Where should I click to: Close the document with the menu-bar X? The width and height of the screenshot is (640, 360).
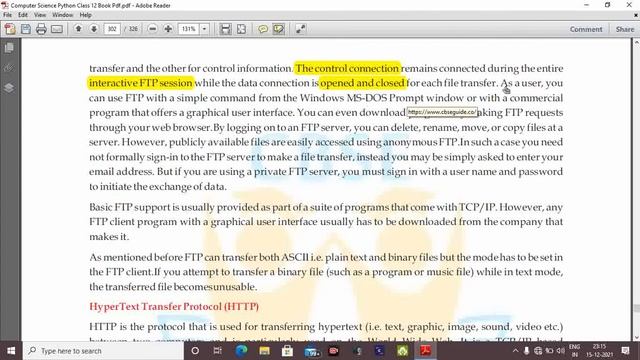point(636,15)
